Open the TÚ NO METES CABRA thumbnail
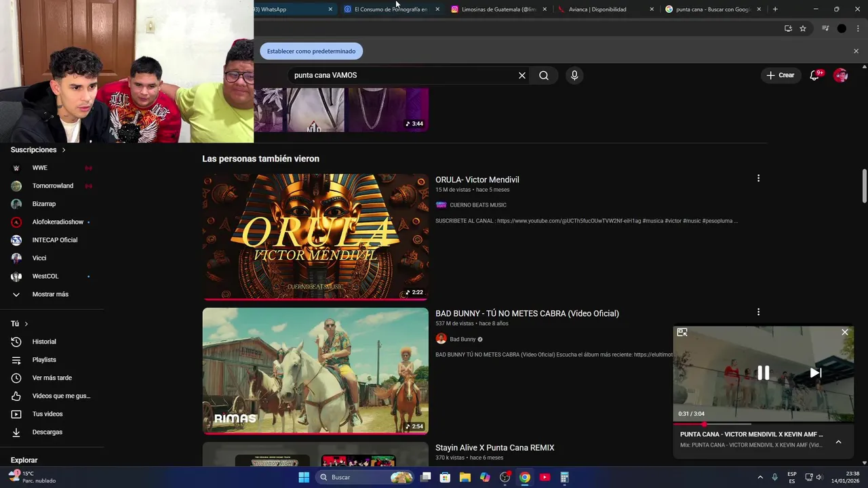This screenshot has width=868, height=488. [x=315, y=371]
